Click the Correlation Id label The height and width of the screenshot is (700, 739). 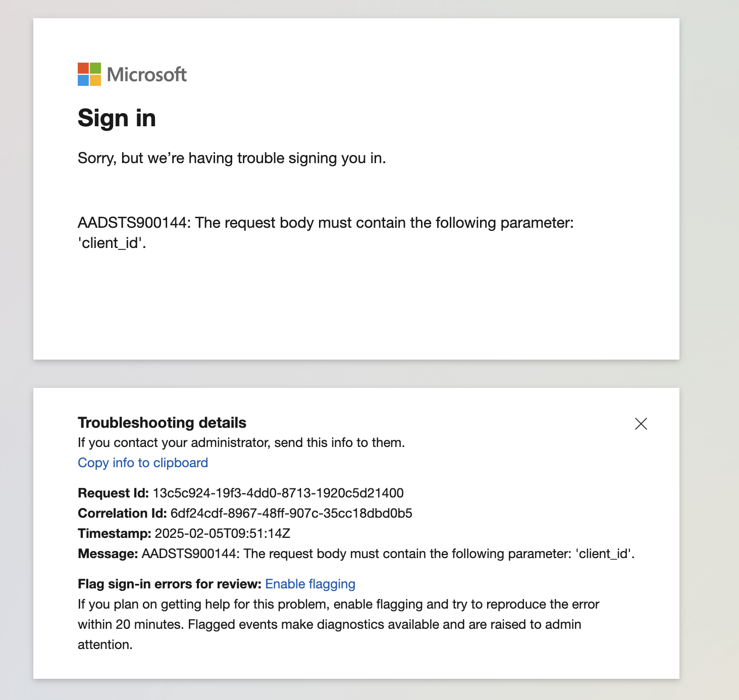pyautogui.click(x=122, y=514)
